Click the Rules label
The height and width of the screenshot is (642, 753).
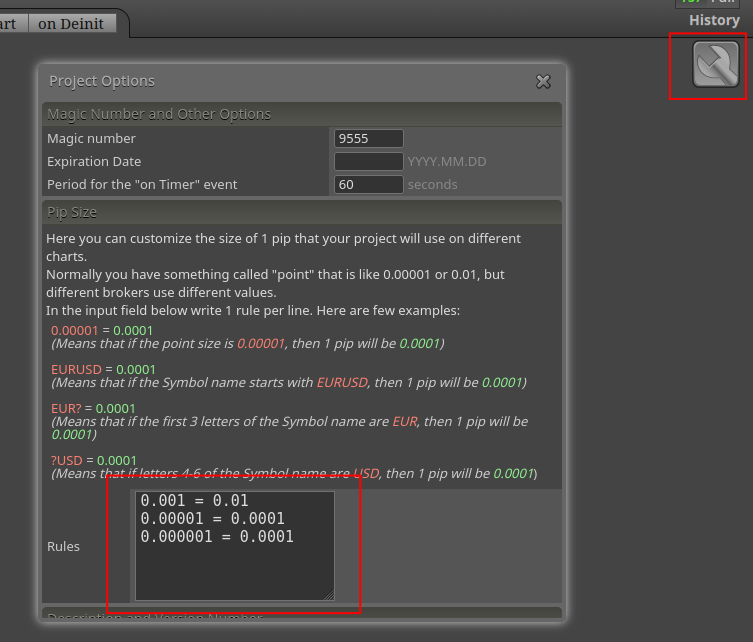[63, 546]
